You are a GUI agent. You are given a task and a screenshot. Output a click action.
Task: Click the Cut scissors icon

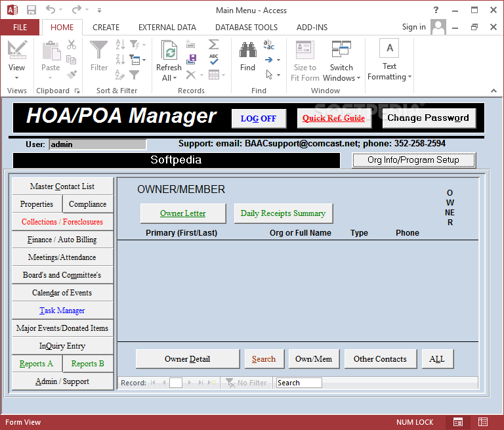pos(72,45)
